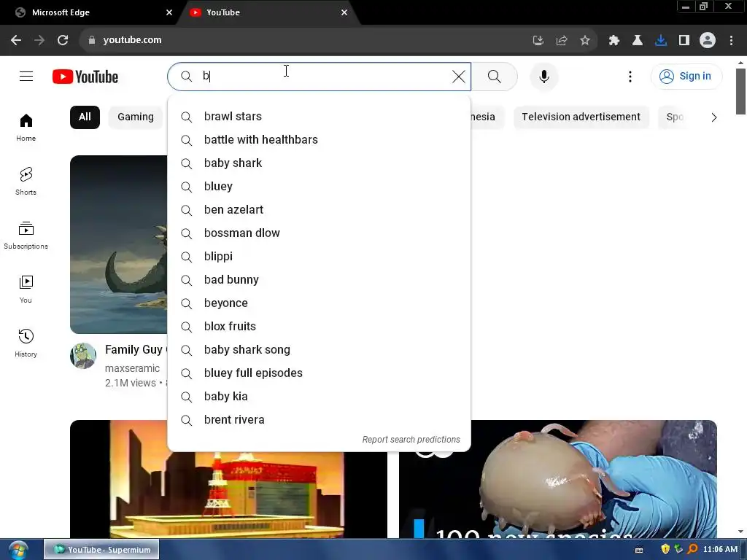Choose the 'blippi' suggestion

coord(320,257)
